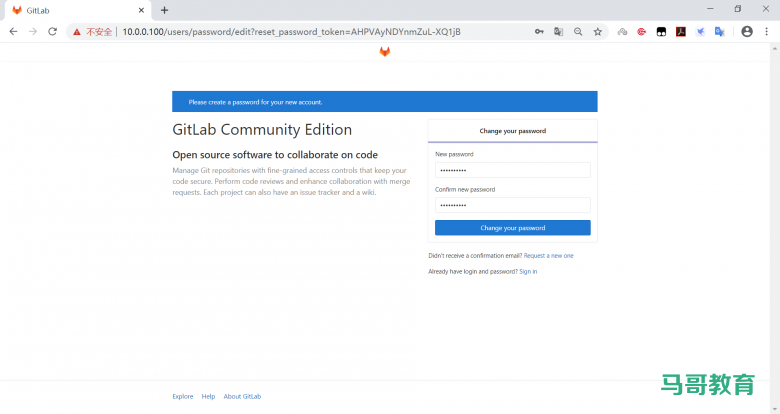The image size is (780, 414).
Task: Open saved passwords key icon
Action: tap(539, 31)
